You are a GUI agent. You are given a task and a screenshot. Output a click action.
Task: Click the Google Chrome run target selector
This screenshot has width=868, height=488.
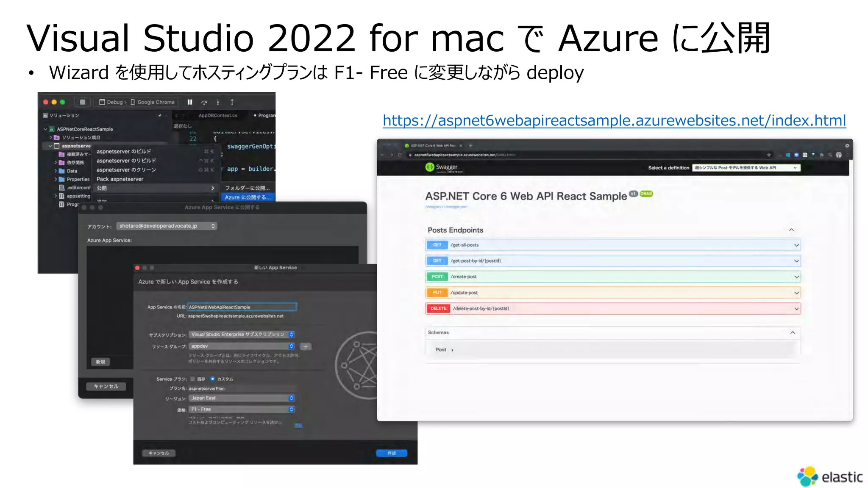153,102
